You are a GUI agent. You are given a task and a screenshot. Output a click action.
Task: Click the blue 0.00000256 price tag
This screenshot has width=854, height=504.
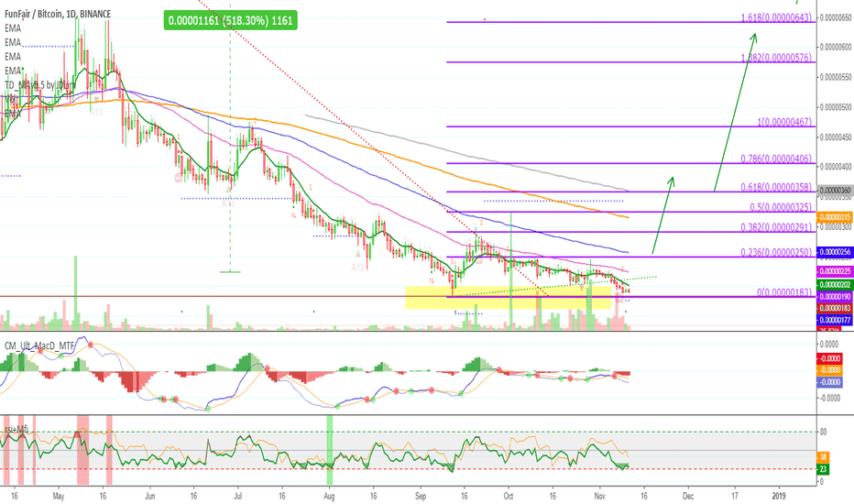pos(835,252)
